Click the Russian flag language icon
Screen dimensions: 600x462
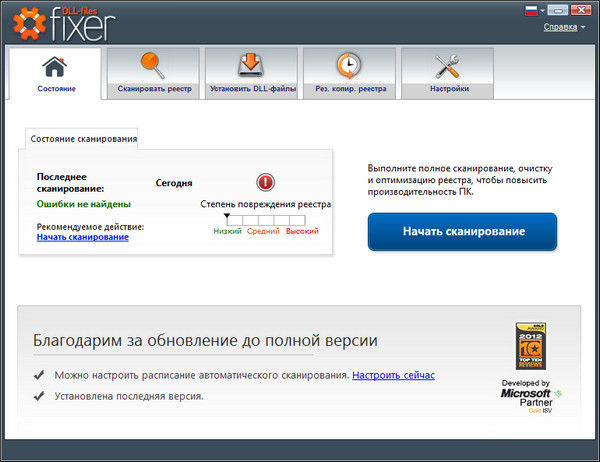click(531, 10)
